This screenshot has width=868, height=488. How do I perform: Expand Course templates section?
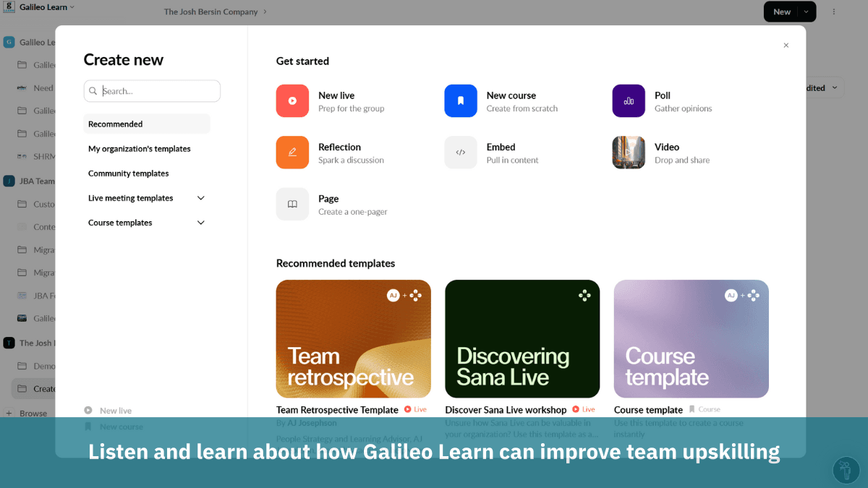coord(201,223)
